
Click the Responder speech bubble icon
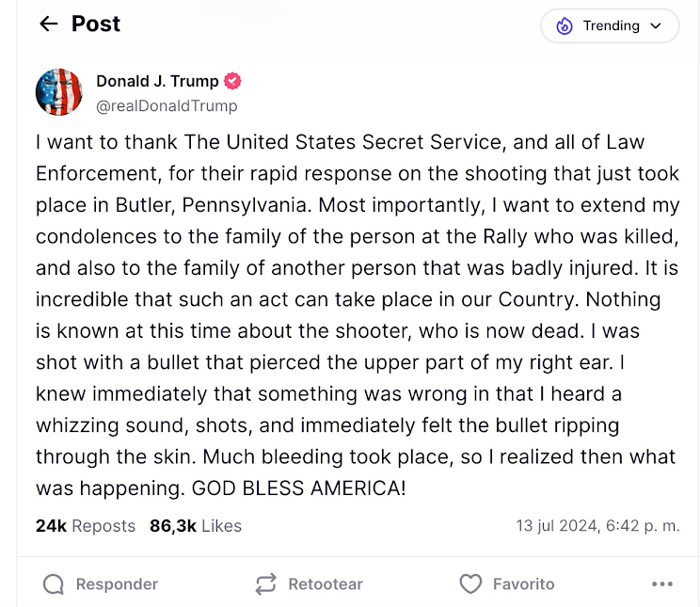click(54, 584)
